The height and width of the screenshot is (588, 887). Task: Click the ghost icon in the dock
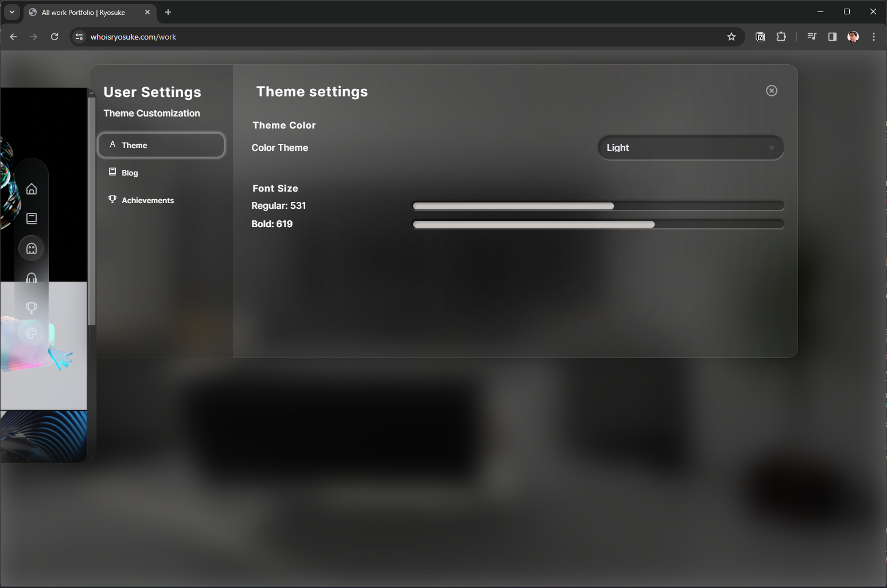[32, 248]
